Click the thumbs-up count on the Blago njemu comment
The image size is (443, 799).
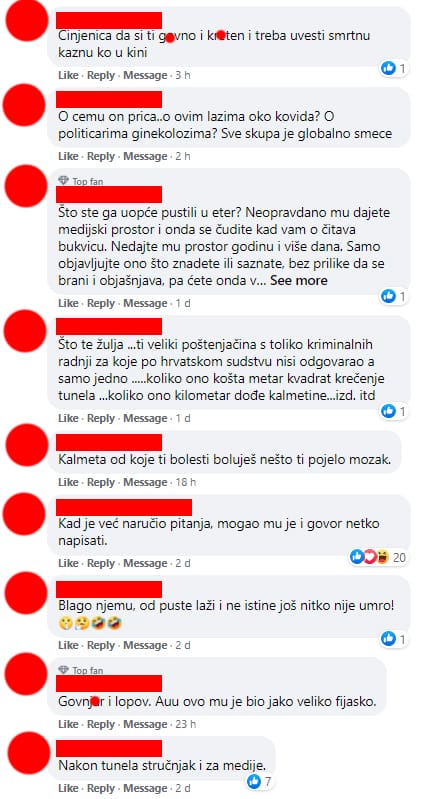click(395, 638)
